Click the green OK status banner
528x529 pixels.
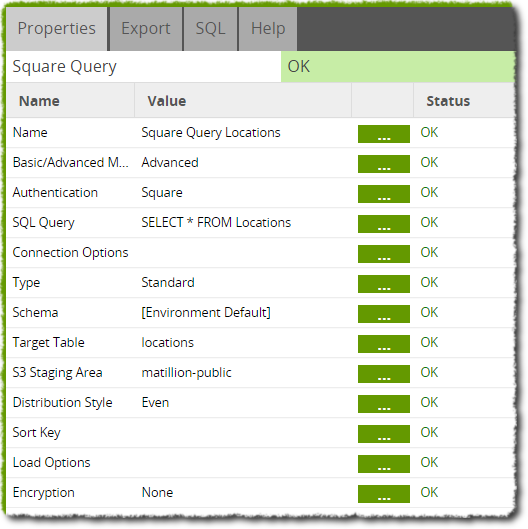point(398,66)
